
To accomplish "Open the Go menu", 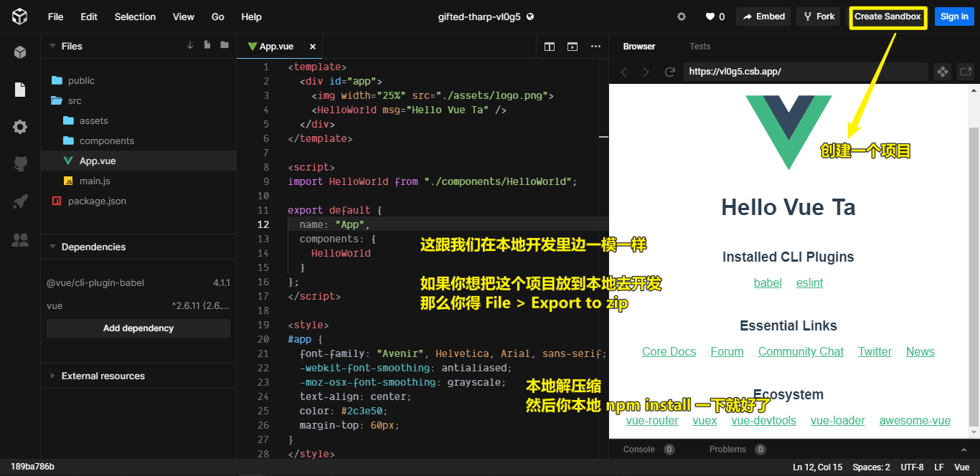I will 218,16.
